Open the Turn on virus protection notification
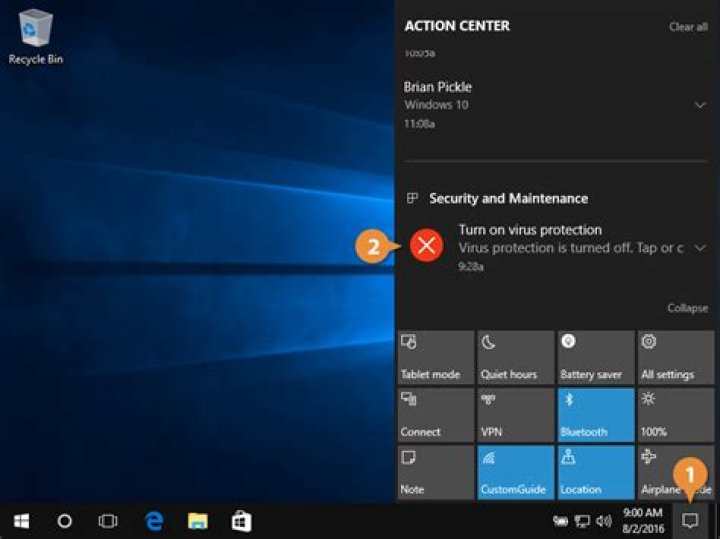The height and width of the screenshot is (539, 720). point(556,248)
